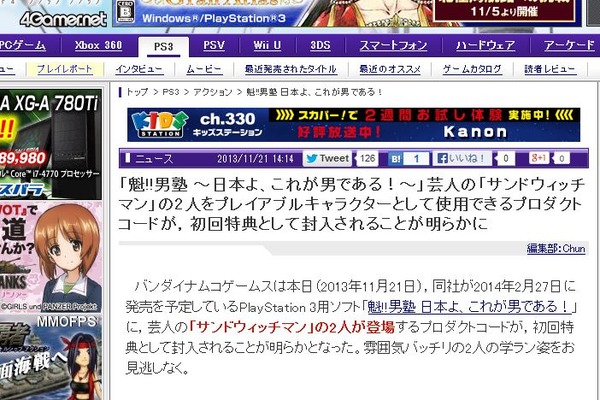Click アクション in the breadcrumb trail
Viewport: 600px width, 400px height.
(x=212, y=92)
